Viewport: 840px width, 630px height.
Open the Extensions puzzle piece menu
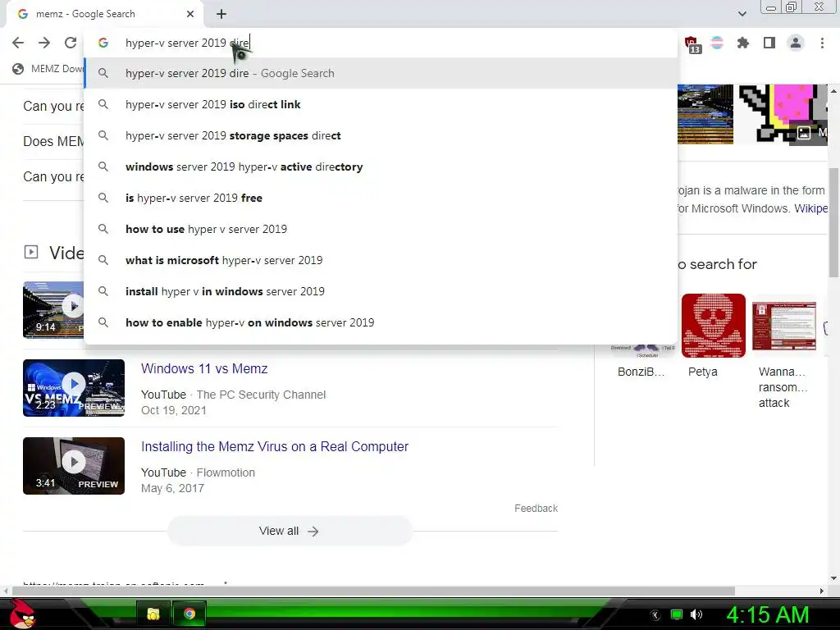[743, 43]
